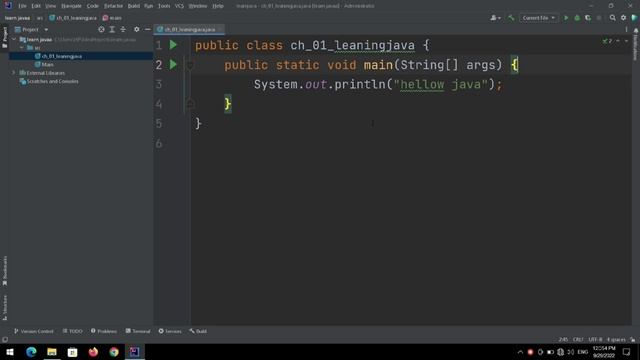Click fold end marker at line 4
The width and height of the screenshot is (640, 360).
(190, 104)
